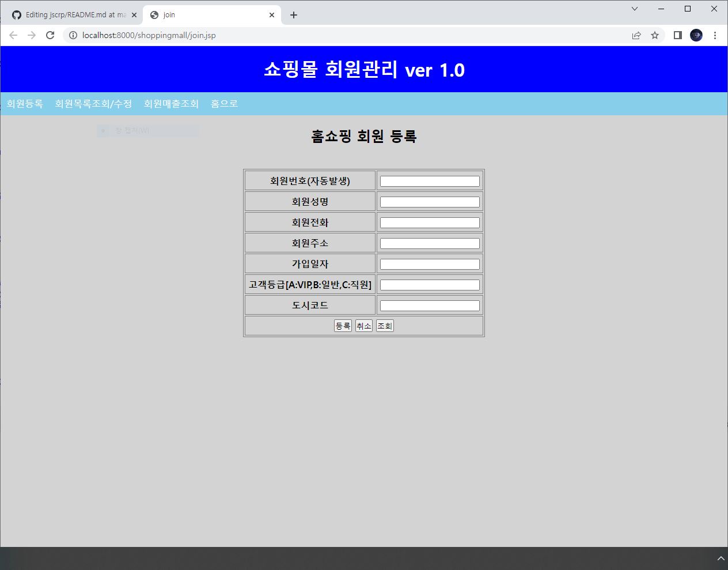Screen dimensions: 728x570
Task: Click the 회원성명 name input field
Action: pyautogui.click(x=429, y=201)
